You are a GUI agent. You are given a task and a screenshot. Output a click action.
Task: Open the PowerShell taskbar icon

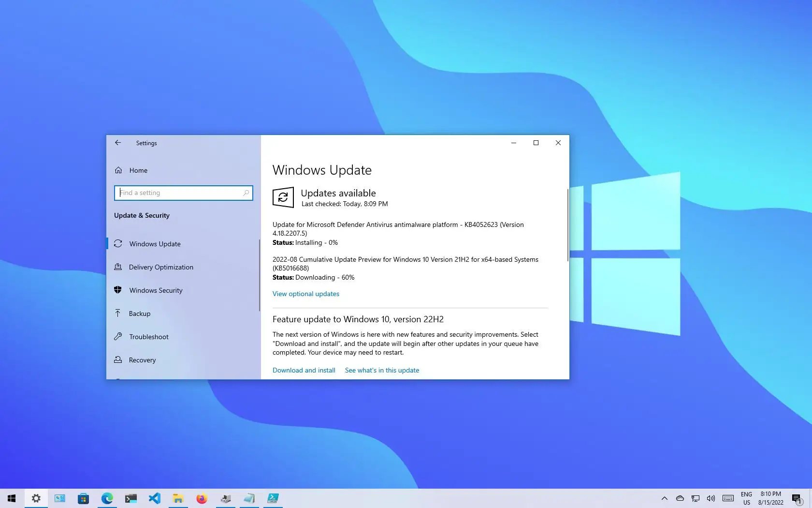(273, 498)
